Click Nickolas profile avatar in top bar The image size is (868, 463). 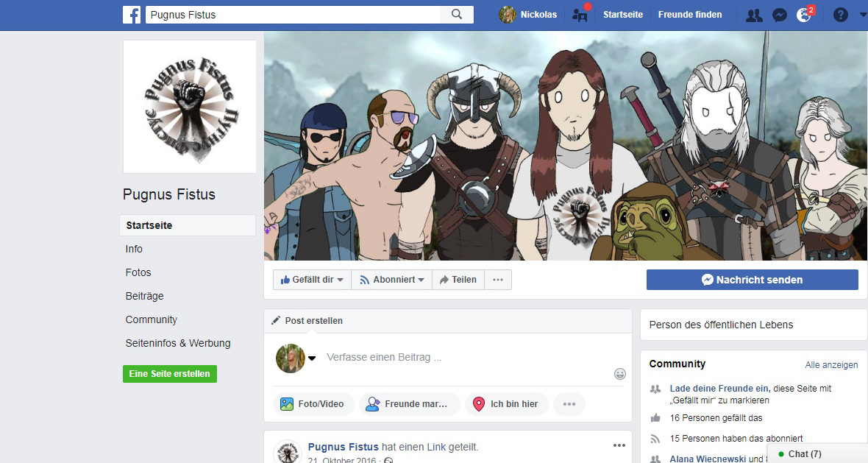(507, 15)
